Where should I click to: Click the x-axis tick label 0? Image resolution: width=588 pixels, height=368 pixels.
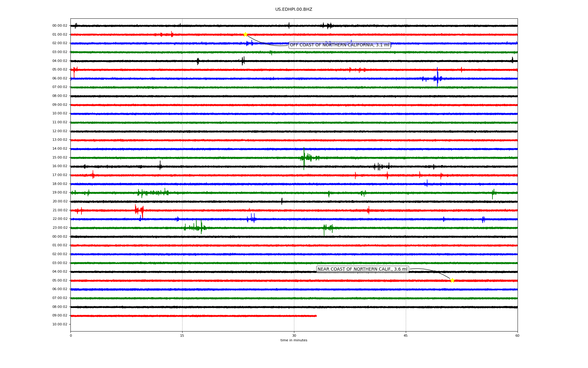pos(71,335)
